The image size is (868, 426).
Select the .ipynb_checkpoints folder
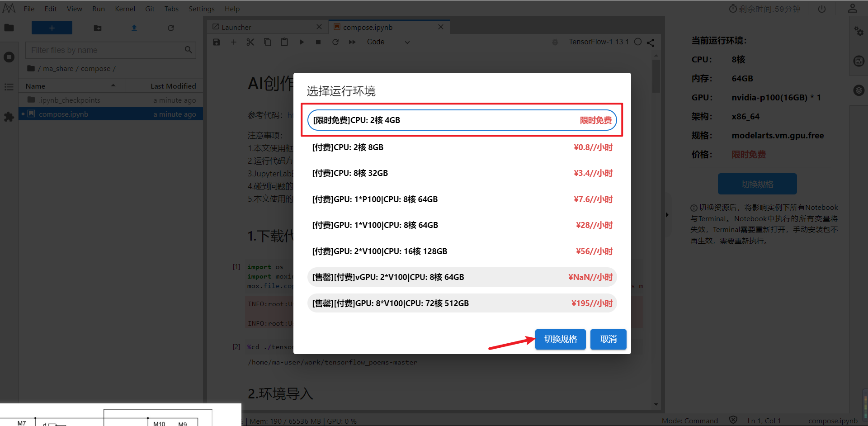click(111, 100)
